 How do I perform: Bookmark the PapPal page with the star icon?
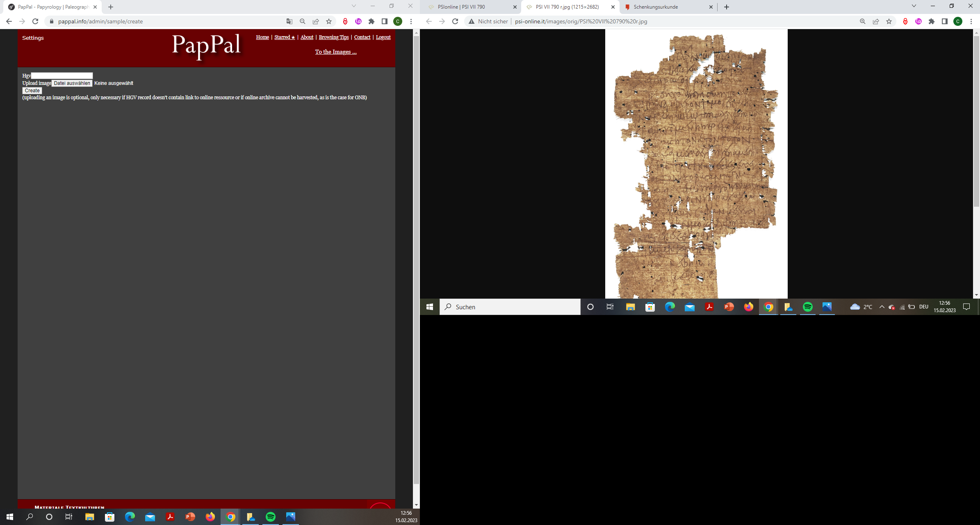point(329,21)
